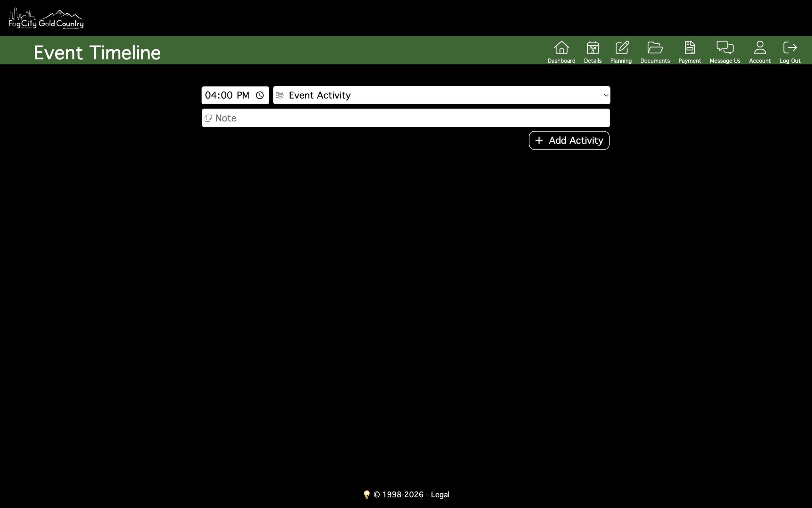812x508 pixels.
Task: Click the 04:00 PM time field
Action: [227, 96]
